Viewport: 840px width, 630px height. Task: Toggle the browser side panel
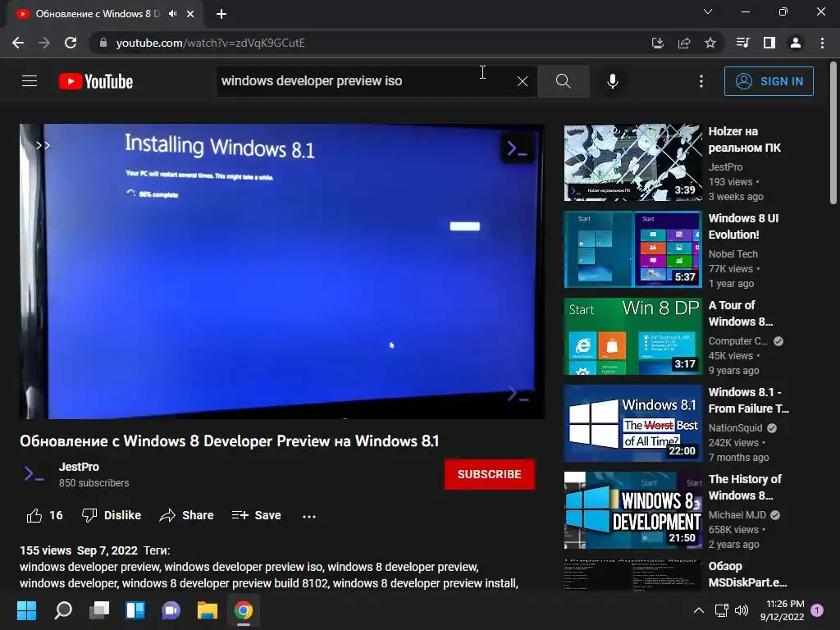769,43
